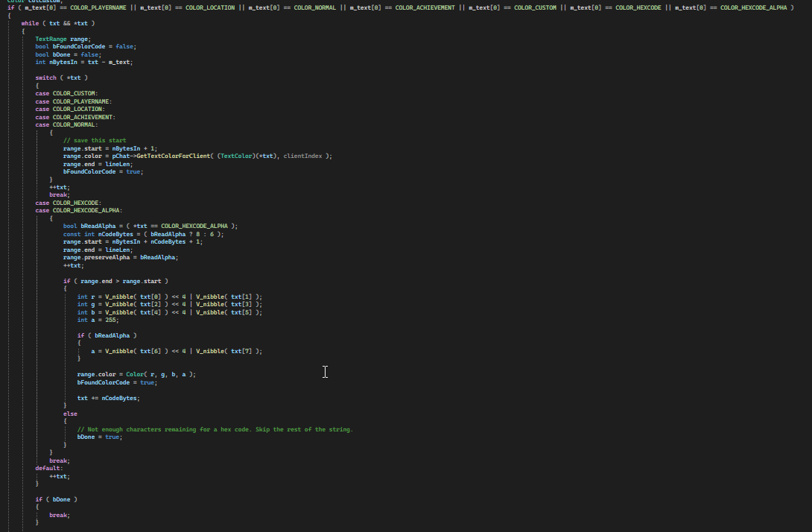Click the 'int a = 255;' line
Screen dimensions: 812x532
point(98,320)
